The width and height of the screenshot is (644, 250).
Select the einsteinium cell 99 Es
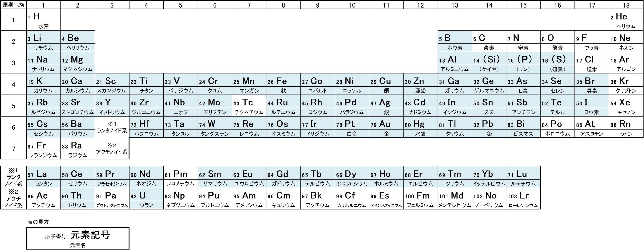point(386,199)
